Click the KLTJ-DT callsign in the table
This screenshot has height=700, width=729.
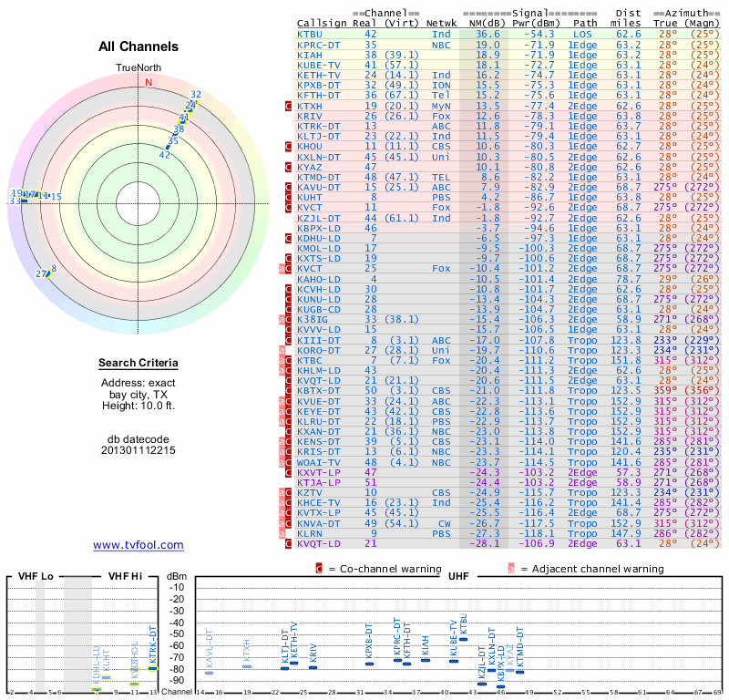coord(319,137)
